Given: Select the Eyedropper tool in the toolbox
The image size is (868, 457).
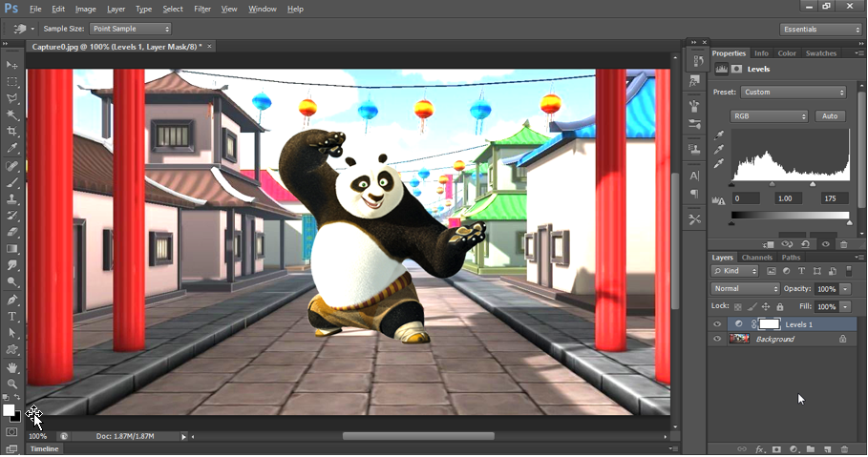Looking at the screenshot, I should coord(11,148).
